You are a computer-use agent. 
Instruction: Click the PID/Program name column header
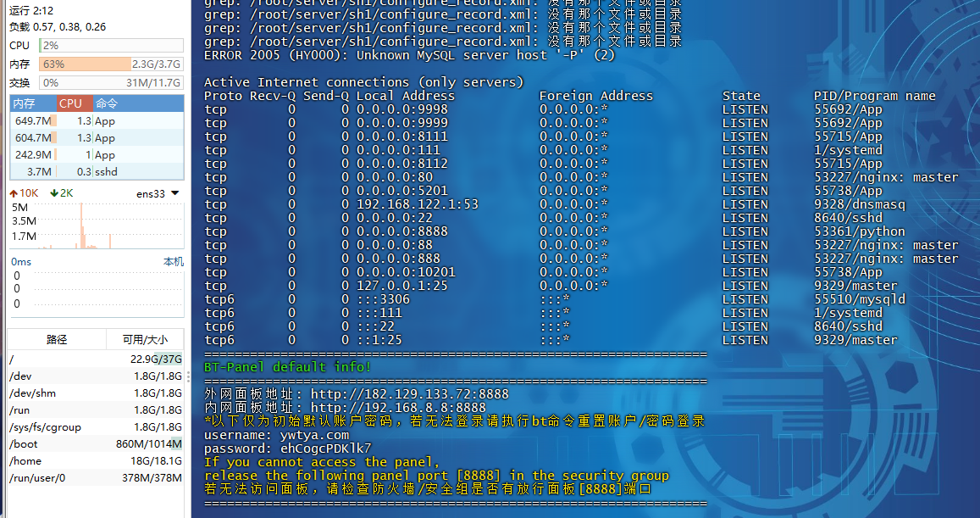pos(874,96)
